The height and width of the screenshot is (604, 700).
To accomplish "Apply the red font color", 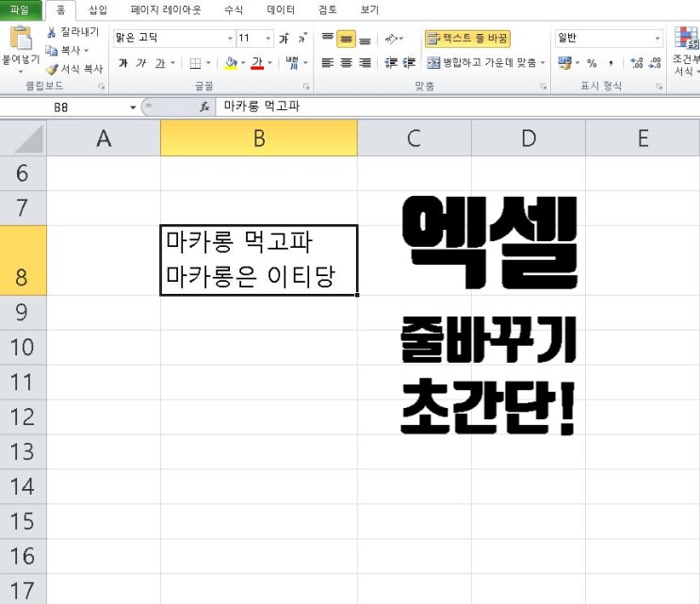I will (257, 63).
